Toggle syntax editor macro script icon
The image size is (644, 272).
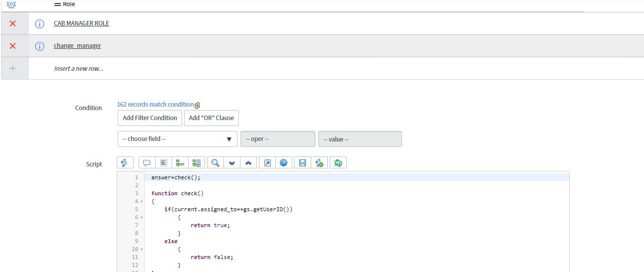pos(125,163)
